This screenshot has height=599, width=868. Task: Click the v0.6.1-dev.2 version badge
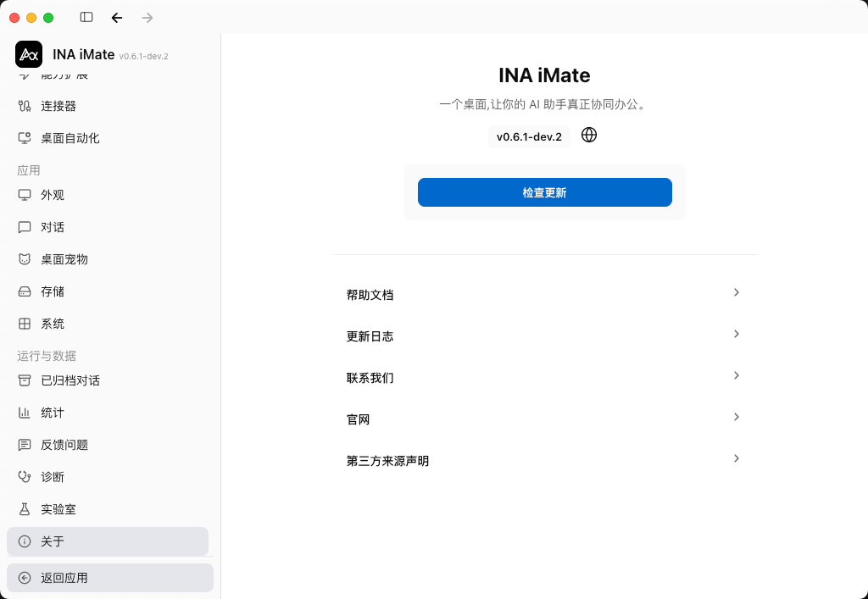click(529, 136)
